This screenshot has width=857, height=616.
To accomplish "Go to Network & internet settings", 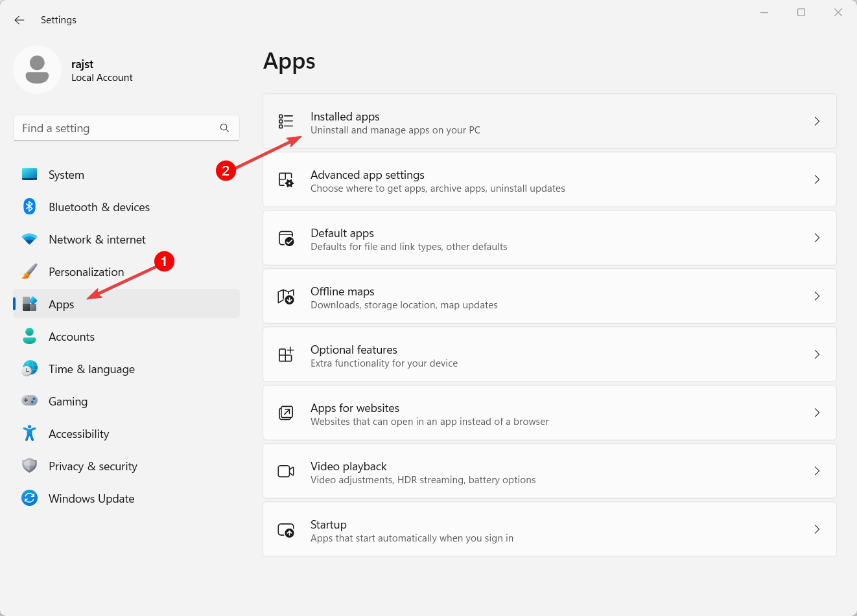I will pyautogui.click(x=97, y=240).
